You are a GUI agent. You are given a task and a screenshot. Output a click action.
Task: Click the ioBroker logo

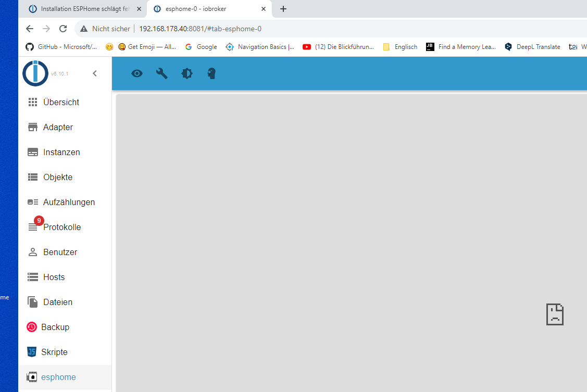[x=35, y=73]
